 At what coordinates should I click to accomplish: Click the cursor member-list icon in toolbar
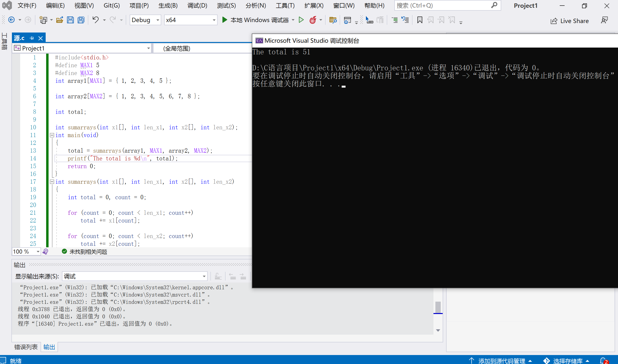369,20
